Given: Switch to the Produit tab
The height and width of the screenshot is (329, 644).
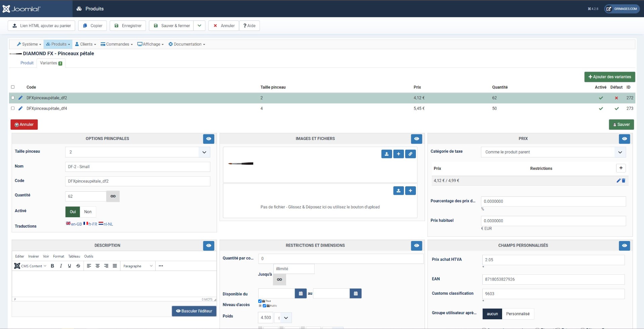Looking at the screenshot, I should coord(27,63).
